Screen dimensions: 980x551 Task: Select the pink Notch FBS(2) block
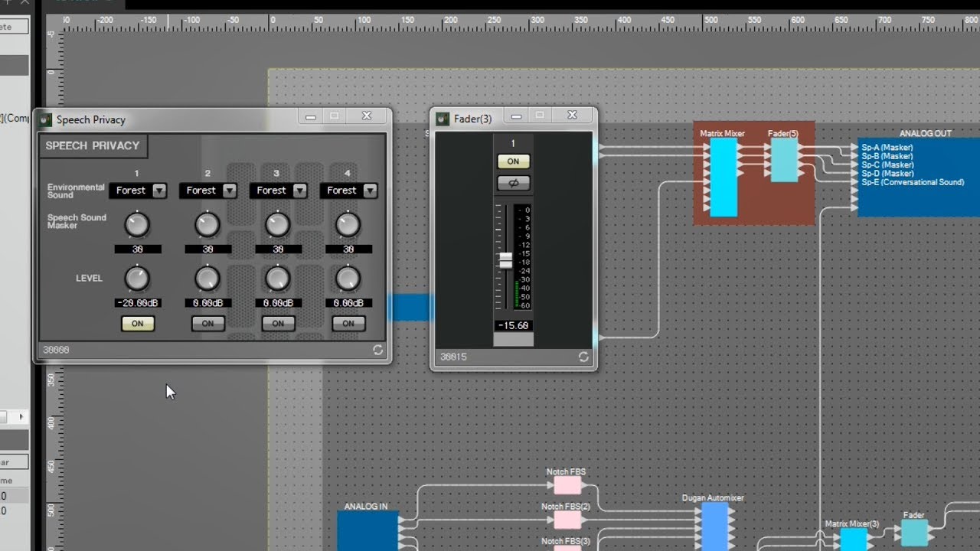[x=567, y=520]
